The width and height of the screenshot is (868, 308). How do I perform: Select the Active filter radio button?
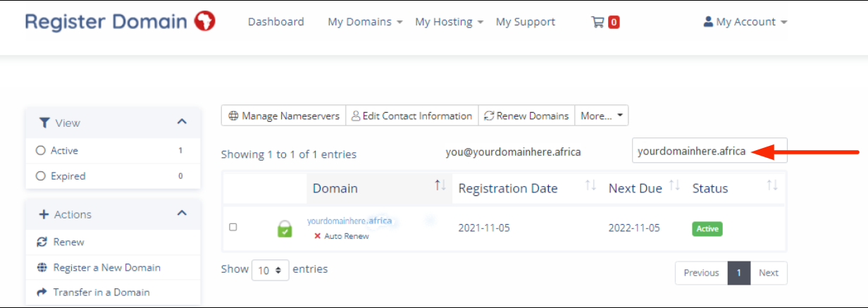[x=40, y=150]
